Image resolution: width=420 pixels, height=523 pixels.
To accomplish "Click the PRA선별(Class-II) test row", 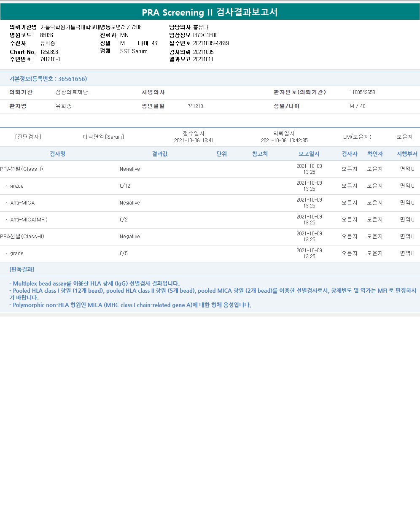I will (210, 237).
